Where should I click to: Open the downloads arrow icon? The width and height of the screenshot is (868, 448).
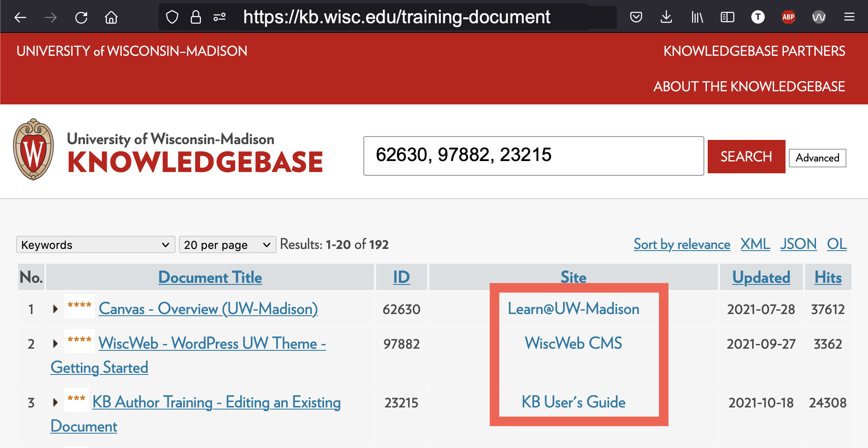[666, 17]
